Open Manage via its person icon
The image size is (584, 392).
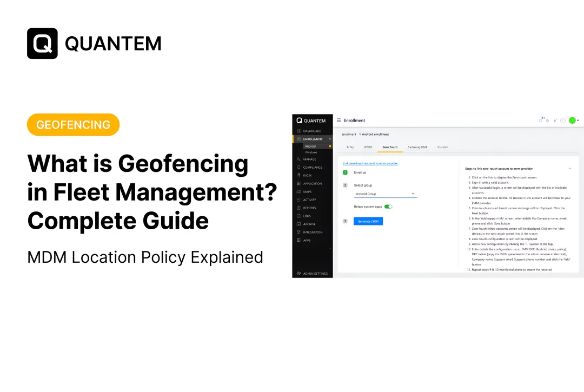[298, 159]
